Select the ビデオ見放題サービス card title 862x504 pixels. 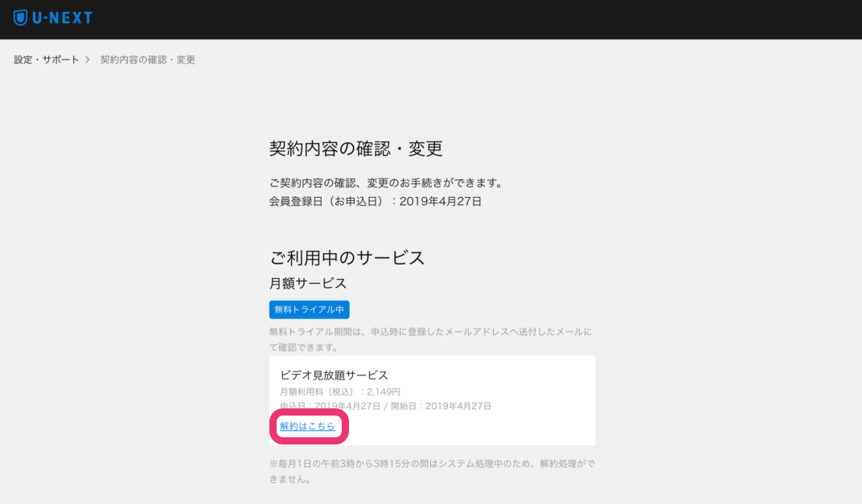pos(334,375)
